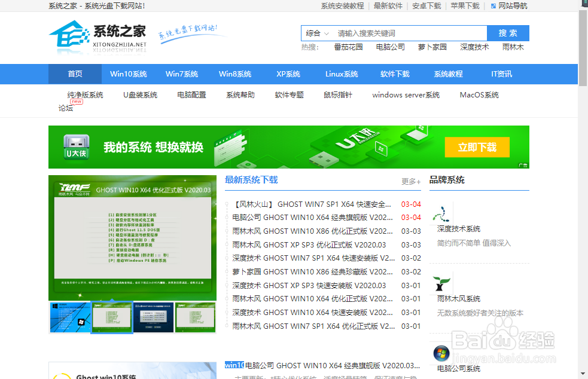This screenshot has height=379, width=588.
Task: Open the 论坛 forum link
Action: pyautogui.click(x=66, y=108)
